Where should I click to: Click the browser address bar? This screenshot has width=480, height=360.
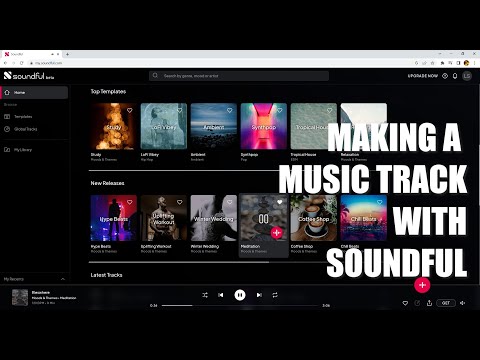[x=220, y=63]
